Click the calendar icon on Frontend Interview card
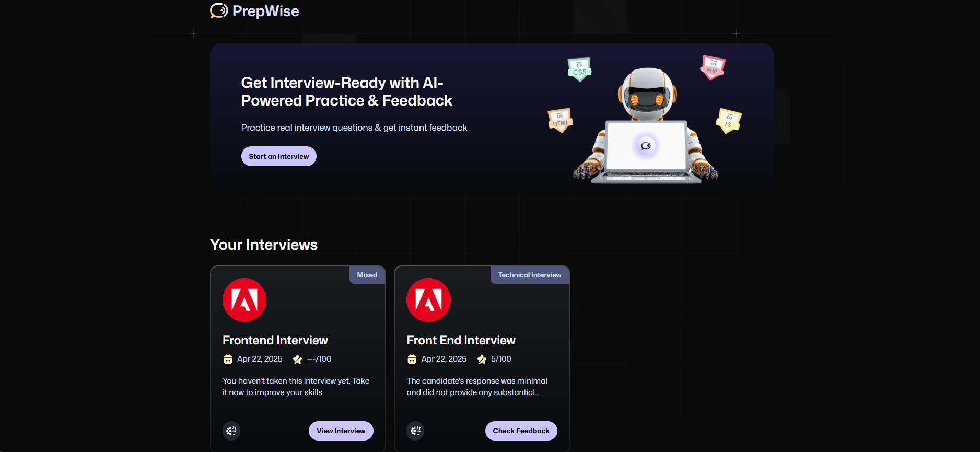This screenshot has width=980, height=452. click(228, 359)
